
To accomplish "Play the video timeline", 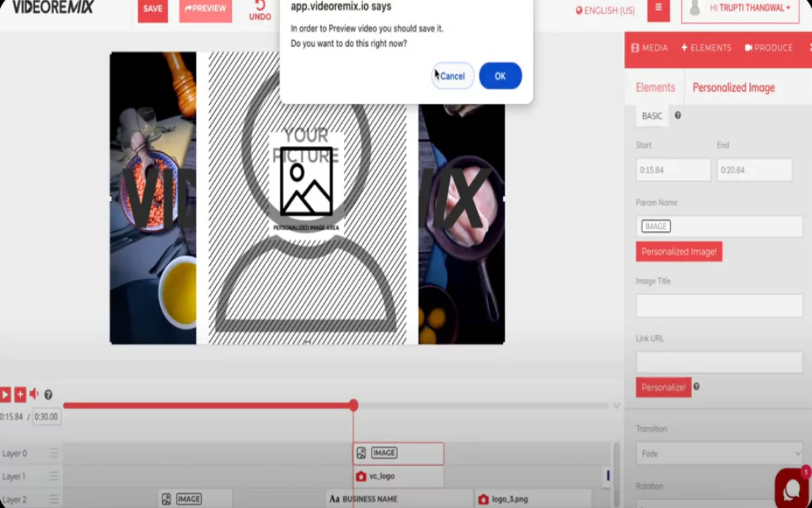I will (5, 395).
